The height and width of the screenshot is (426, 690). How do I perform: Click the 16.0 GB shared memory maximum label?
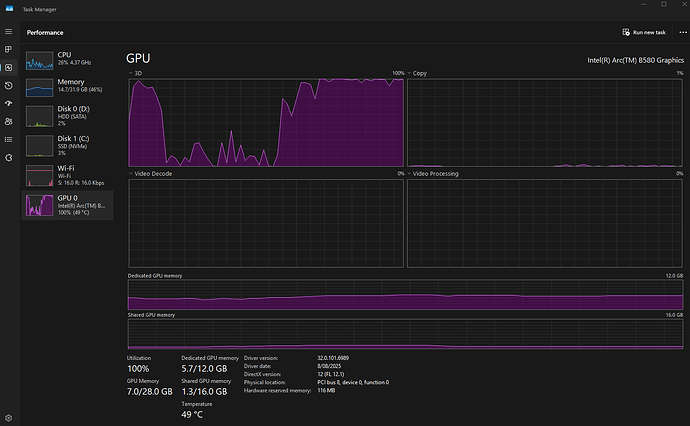click(674, 315)
